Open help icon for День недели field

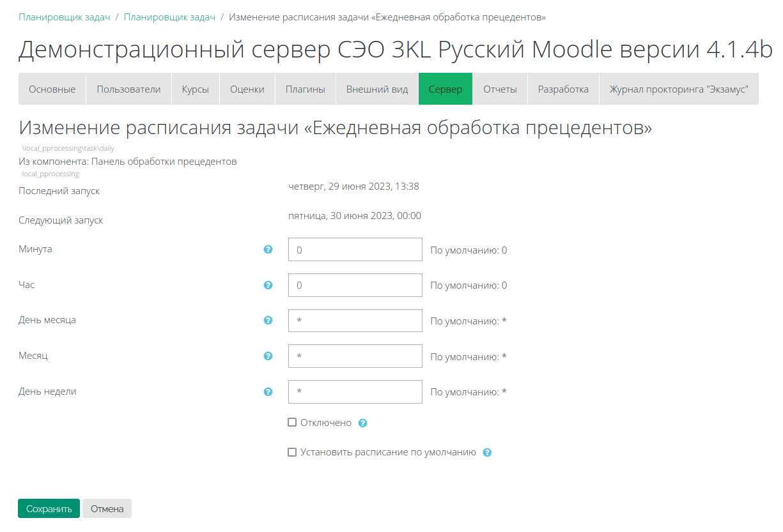click(268, 391)
